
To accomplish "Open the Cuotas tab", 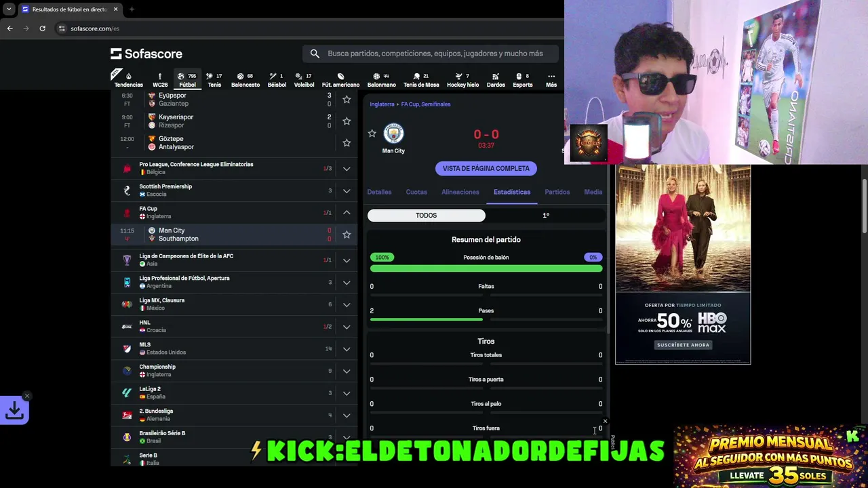I will pos(416,192).
